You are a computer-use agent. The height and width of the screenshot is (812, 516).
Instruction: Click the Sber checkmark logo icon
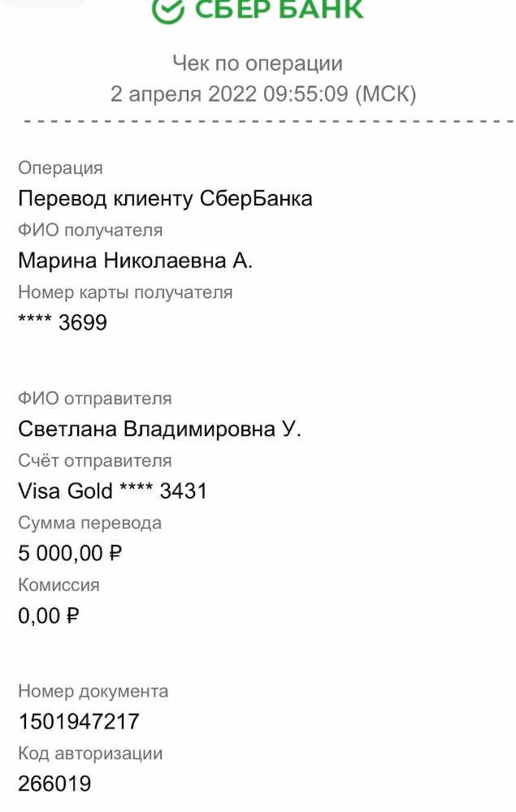pos(168,10)
